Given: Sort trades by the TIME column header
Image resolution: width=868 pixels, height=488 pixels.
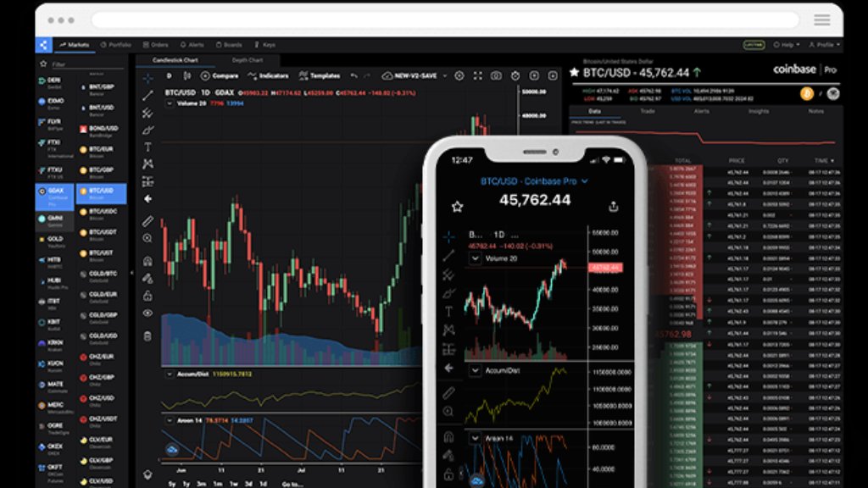Looking at the screenshot, I should click(824, 160).
